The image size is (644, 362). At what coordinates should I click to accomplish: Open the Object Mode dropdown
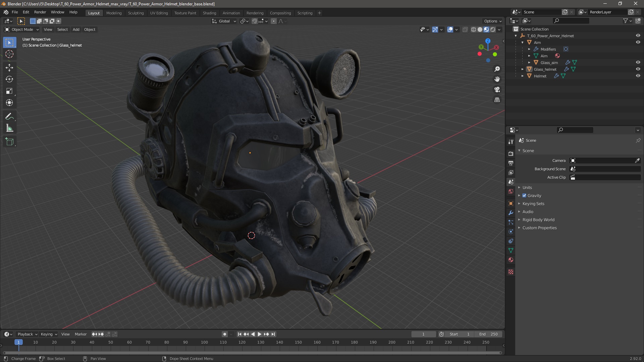tap(22, 29)
